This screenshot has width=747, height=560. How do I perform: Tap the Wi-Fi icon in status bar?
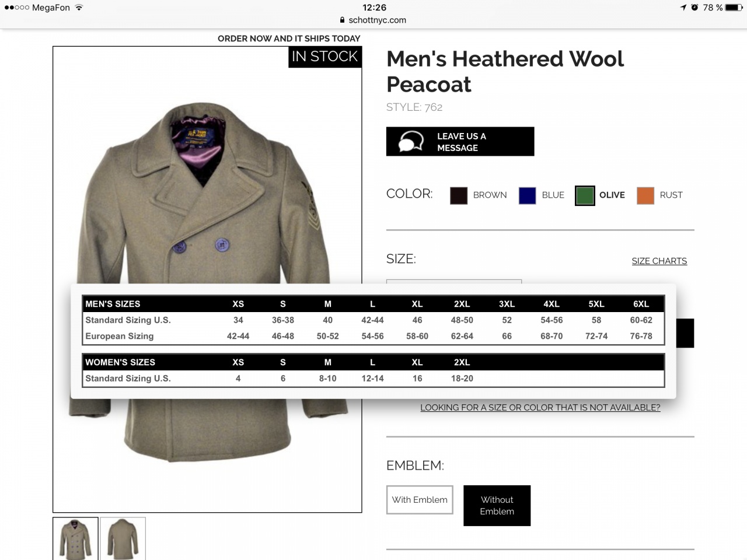(x=79, y=8)
